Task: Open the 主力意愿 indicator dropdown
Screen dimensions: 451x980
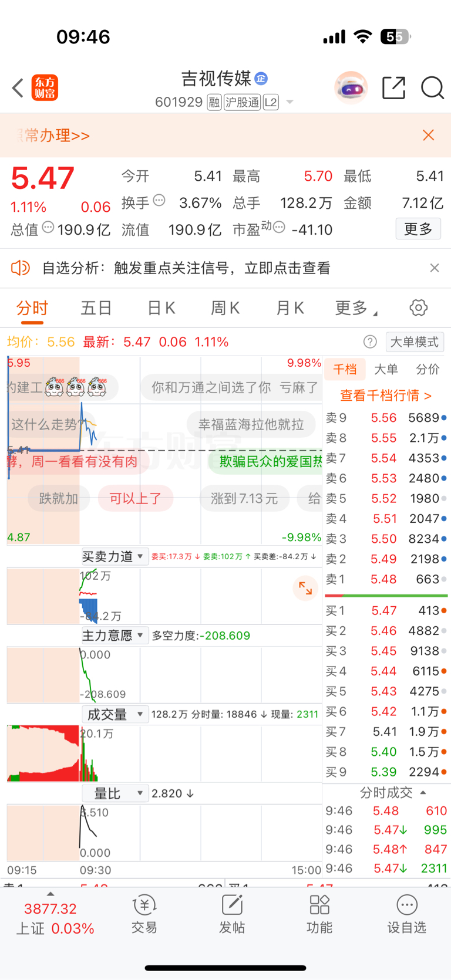Action: pyautogui.click(x=115, y=636)
